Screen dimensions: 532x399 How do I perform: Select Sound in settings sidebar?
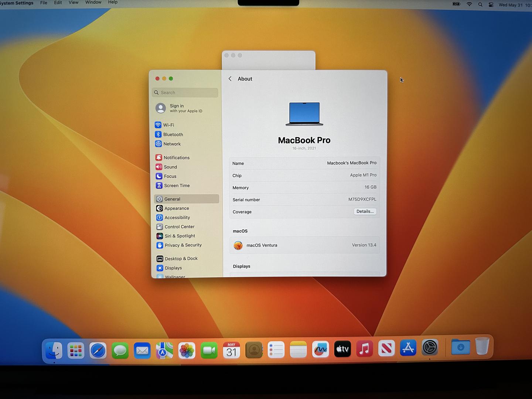[x=170, y=167]
